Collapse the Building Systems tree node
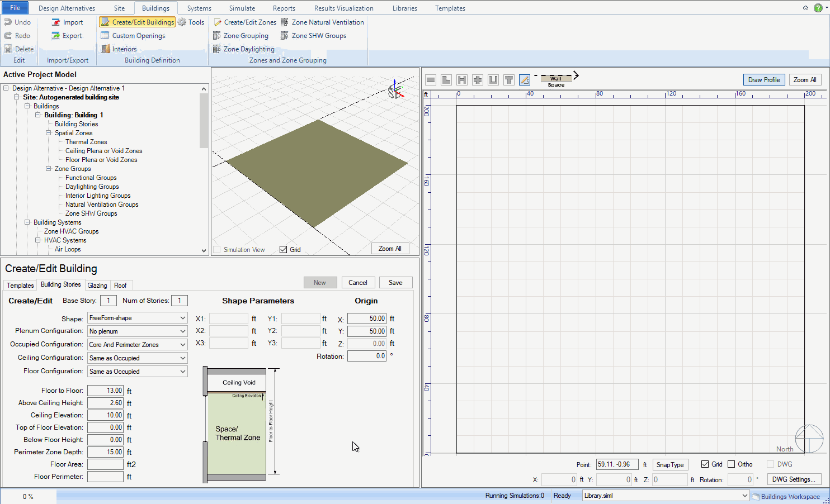 click(27, 222)
